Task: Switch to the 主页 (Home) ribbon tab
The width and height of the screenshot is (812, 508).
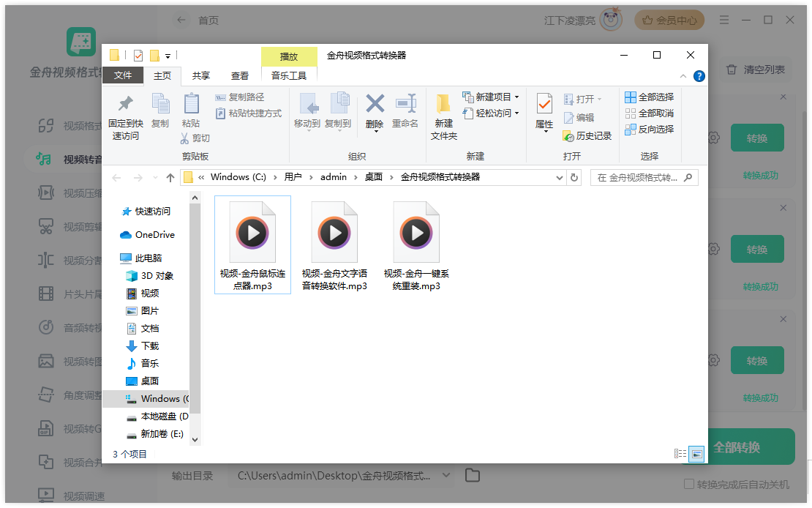Action: pyautogui.click(x=162, y=75)
